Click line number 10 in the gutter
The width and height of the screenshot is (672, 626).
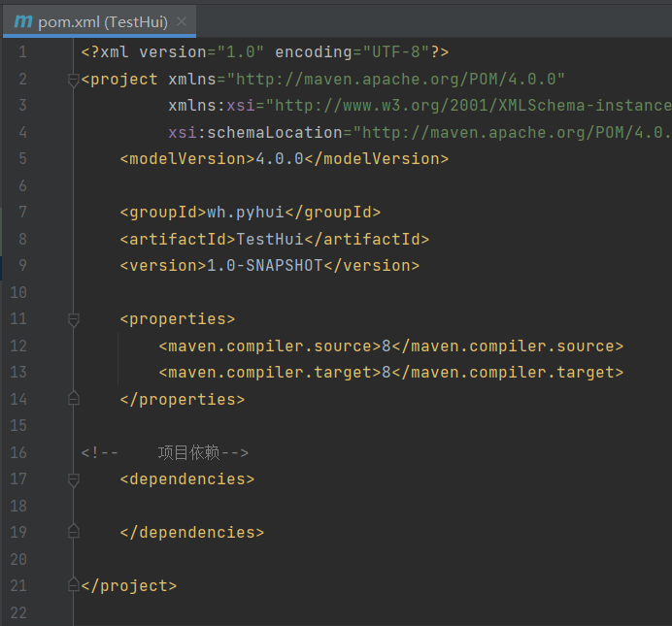(18, 292)
